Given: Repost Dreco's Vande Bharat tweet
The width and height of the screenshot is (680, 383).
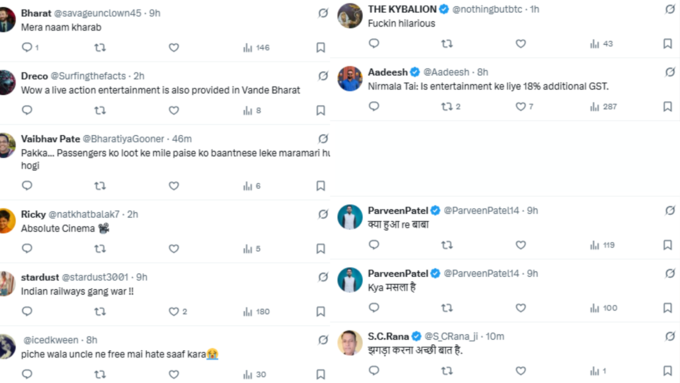Looking at the screenshot, I should [100, 110].
